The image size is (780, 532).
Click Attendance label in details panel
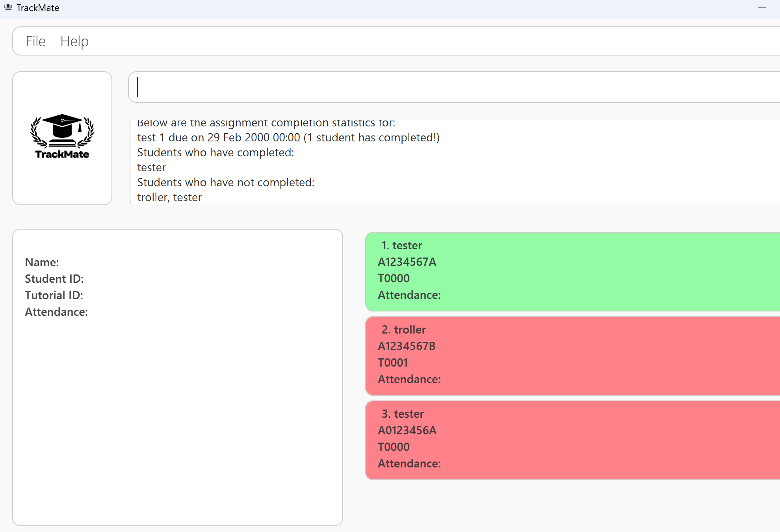coord(56,312)
